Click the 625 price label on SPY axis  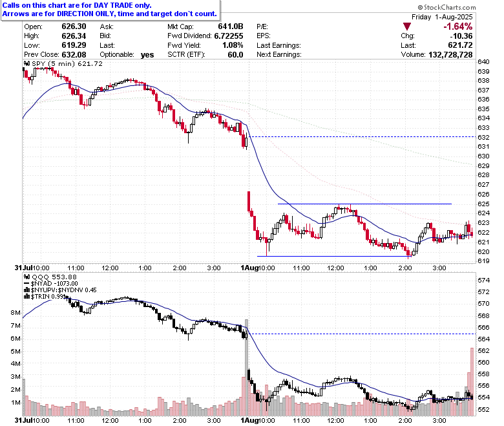[483, 204]
